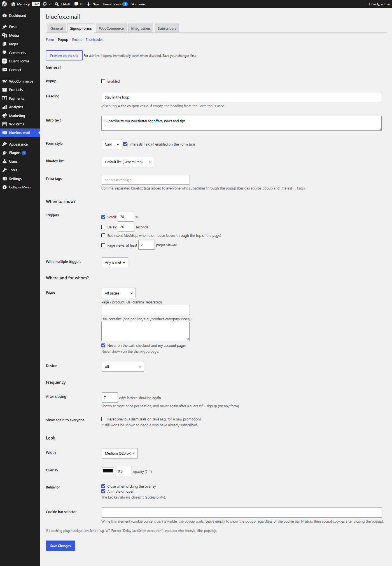Image resolution: width=392 pixels, height=566 pixels.
Task: Click the updates icon in admin bar
Action: pyautogui.click(x=45, y=4)
